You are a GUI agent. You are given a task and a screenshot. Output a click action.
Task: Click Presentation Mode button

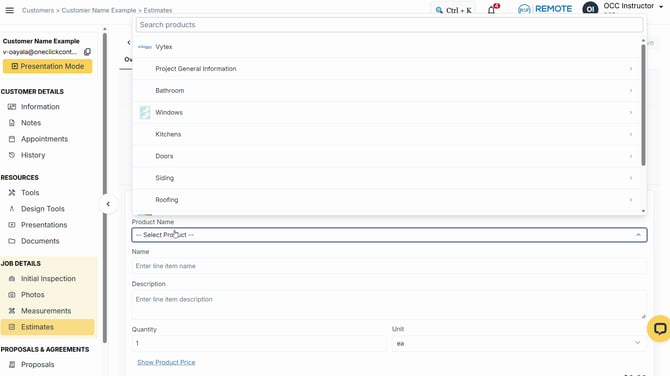click(x=47, y=66)
